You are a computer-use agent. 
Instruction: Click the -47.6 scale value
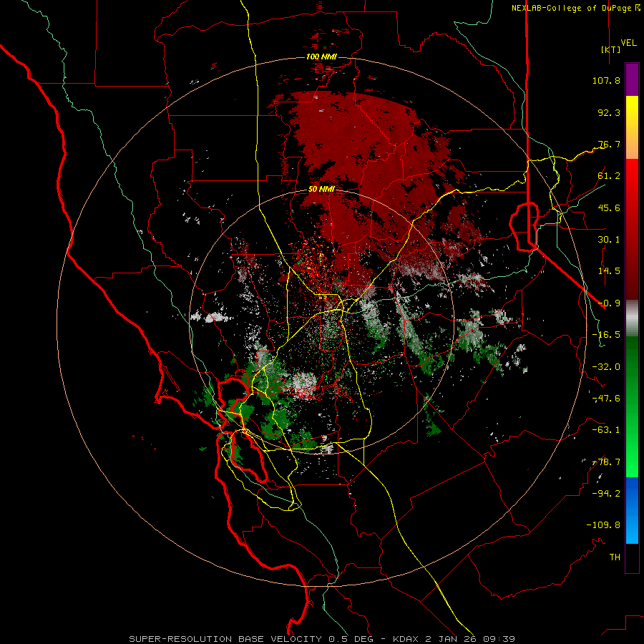(x=606, y=399)
